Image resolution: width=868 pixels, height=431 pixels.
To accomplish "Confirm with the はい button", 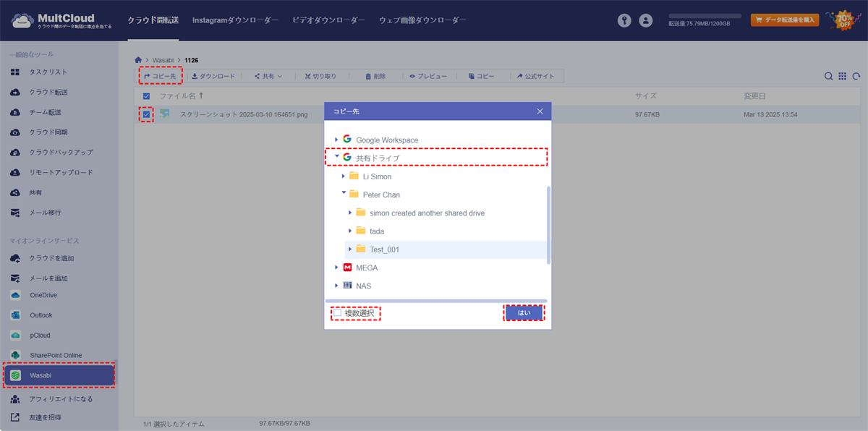I will pos(524,313).
